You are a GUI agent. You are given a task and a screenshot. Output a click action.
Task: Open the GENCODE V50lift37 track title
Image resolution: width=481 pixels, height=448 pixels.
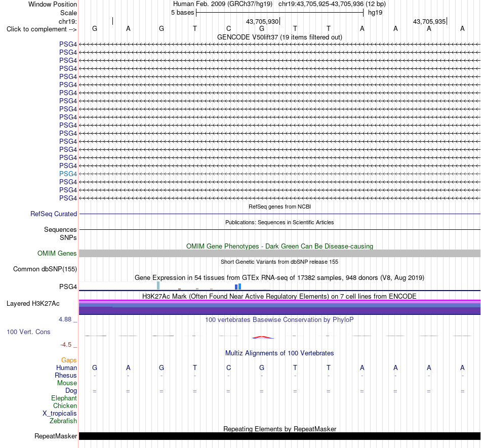tap(279, 37)
